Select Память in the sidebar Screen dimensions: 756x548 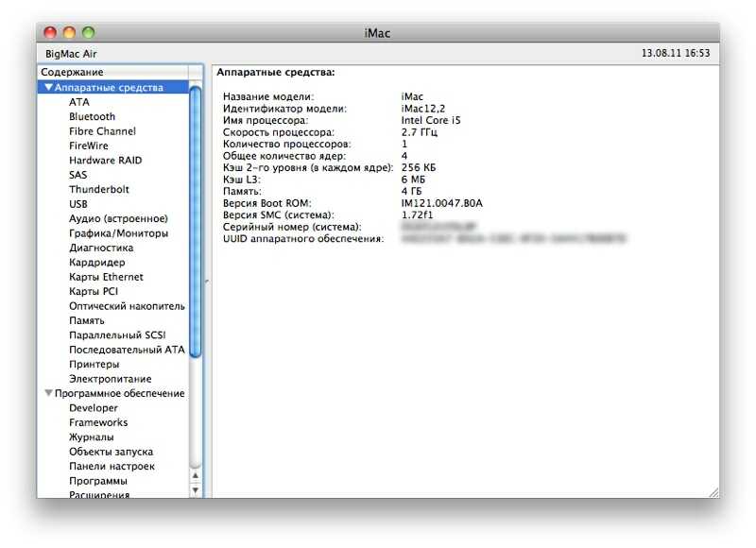87,321
